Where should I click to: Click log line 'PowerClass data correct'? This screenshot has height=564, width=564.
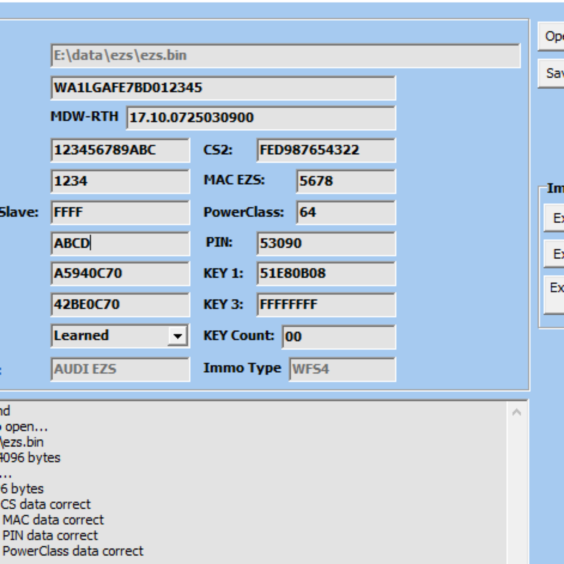73,551
